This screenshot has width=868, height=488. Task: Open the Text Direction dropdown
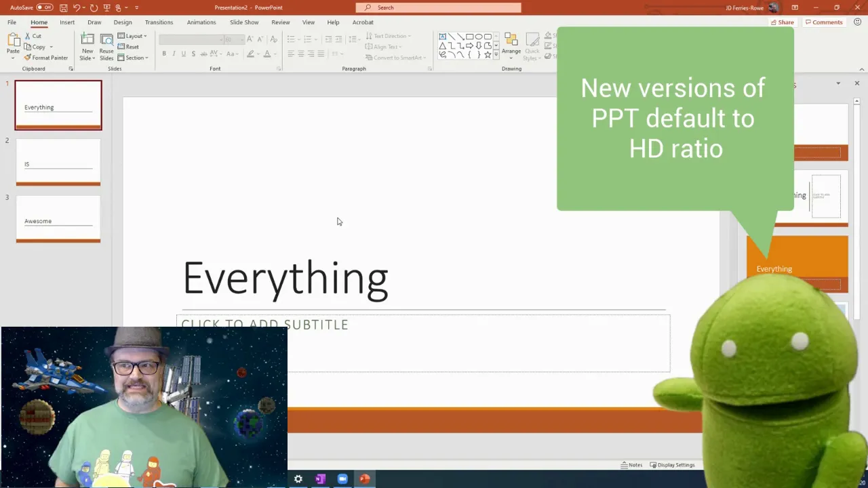pos(389,36)
